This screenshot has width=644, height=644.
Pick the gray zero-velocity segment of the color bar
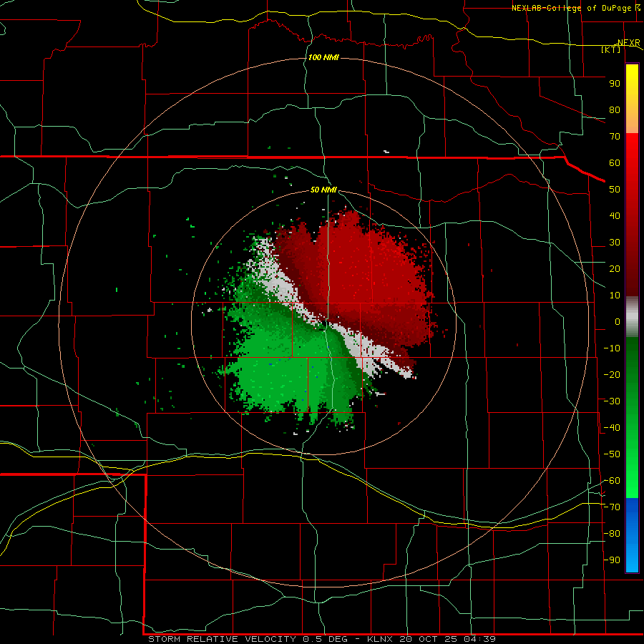[632, 317]
